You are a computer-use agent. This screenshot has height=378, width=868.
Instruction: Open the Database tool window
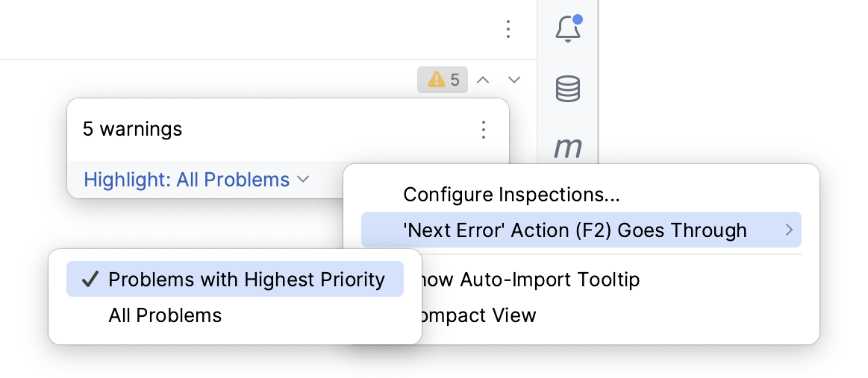pyautogui.click(x=568, y=89)
